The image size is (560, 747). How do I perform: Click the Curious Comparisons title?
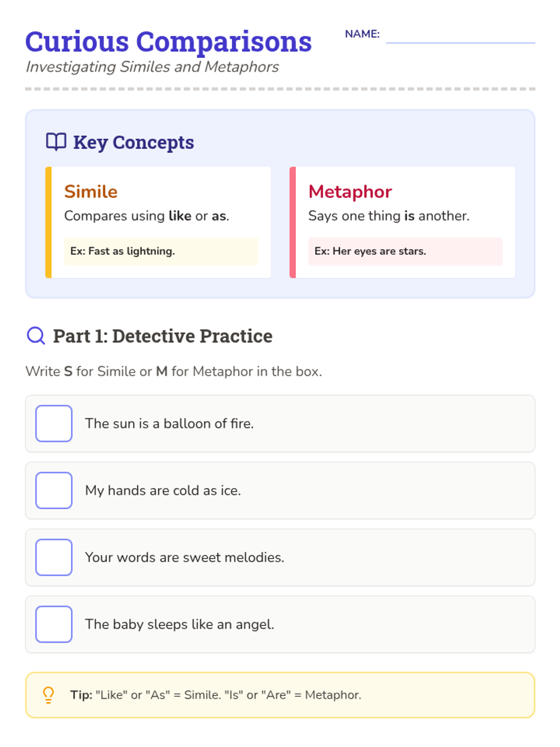(168, 42)
